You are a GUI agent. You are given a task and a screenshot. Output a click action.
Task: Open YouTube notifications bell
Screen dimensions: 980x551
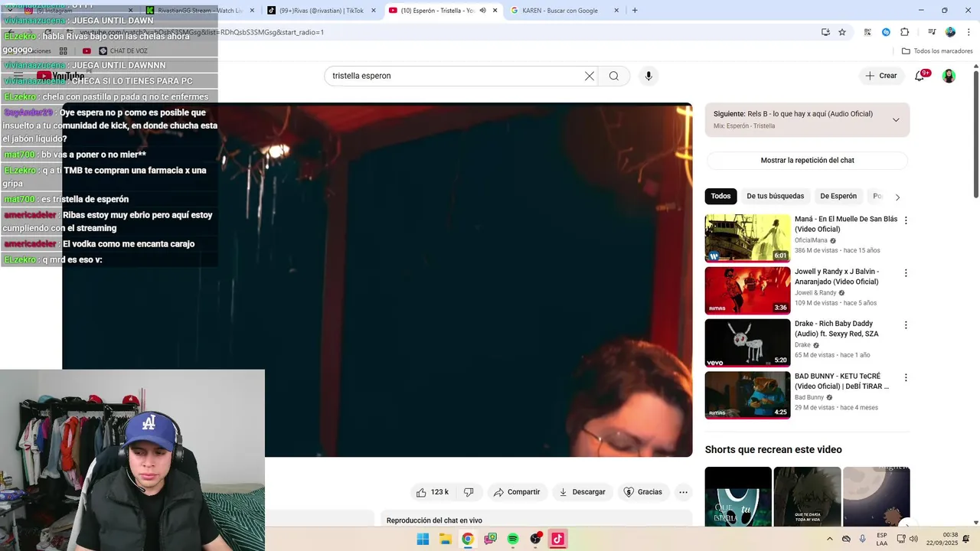tap(921, 75)
